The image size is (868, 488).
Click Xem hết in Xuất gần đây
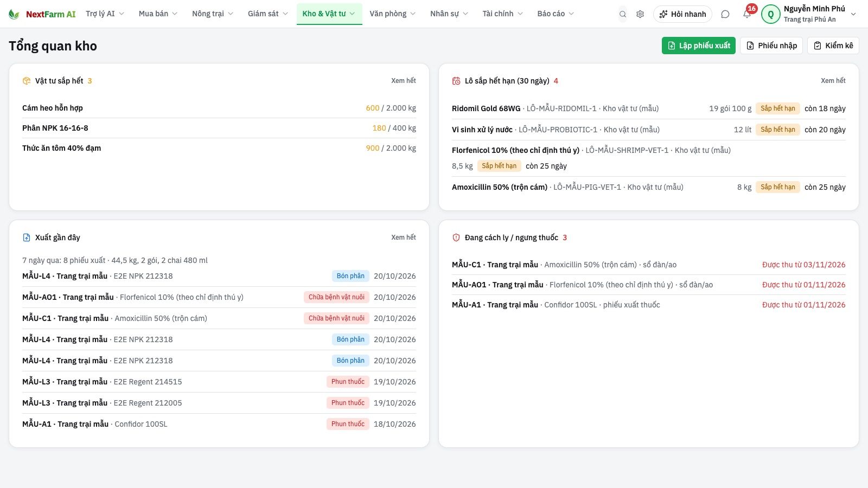coord(404,237)
